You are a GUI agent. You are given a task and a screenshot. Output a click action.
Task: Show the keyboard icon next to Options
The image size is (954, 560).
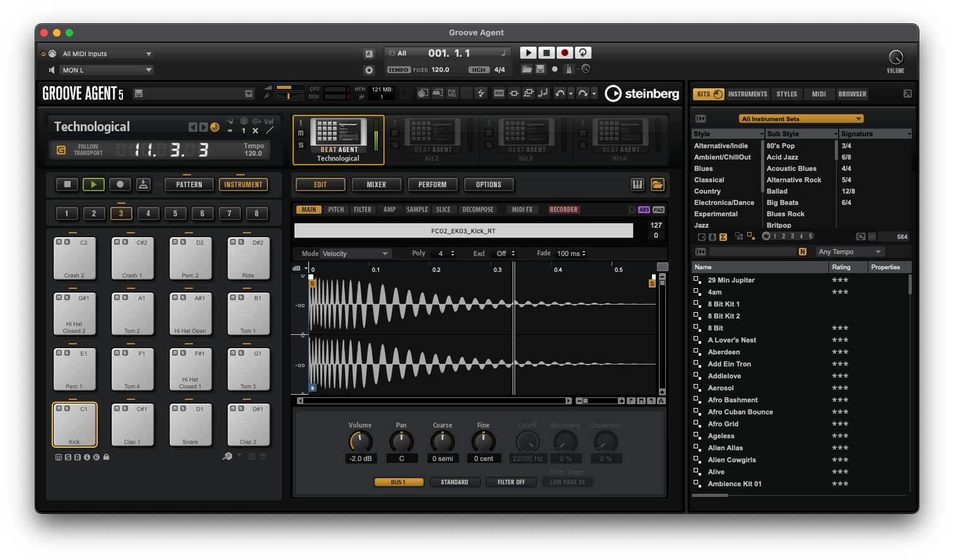point(637,185)
